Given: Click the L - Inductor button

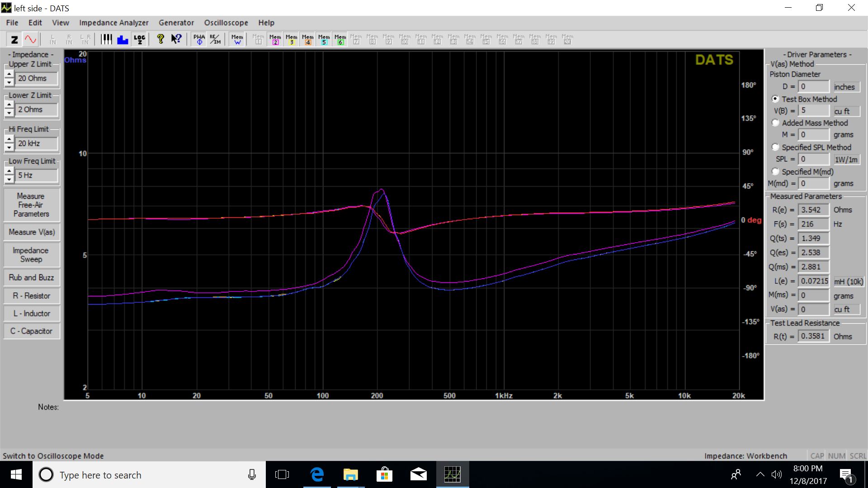Looking at the screenshot, I should [31, 314].
